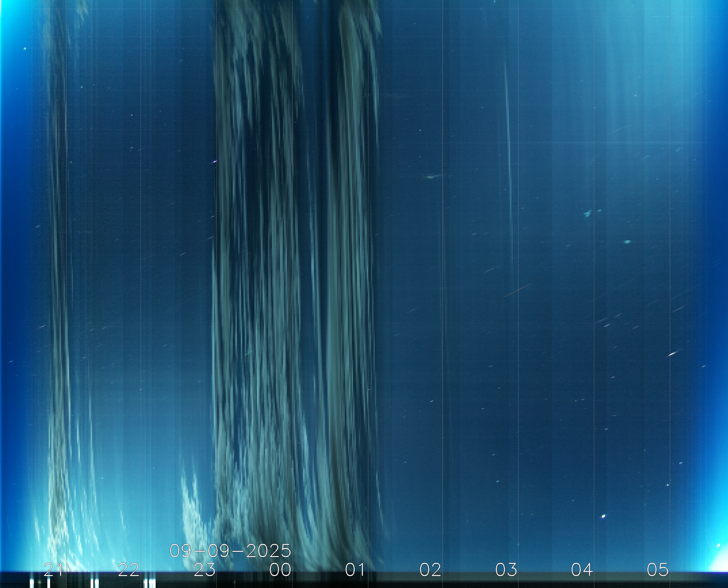This screenshot has width=728, height=588.
Task: Click the bright white star below 04
Action: (603, 516)
